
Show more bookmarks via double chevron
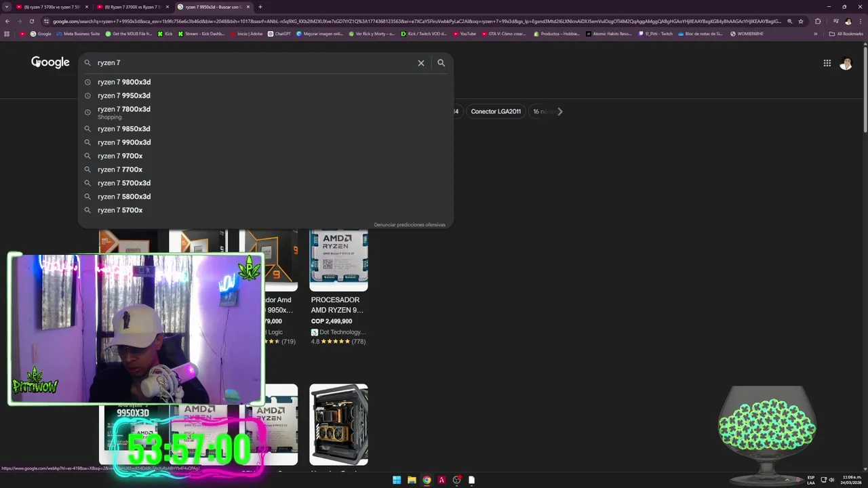click(816, 33)
